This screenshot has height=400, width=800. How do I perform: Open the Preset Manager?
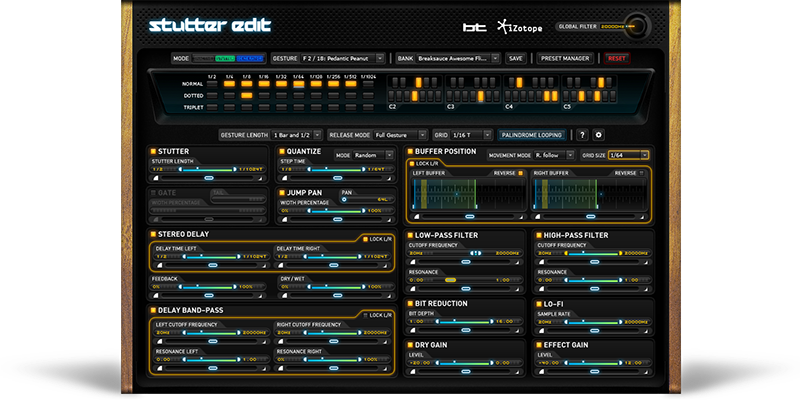[565, 59]
